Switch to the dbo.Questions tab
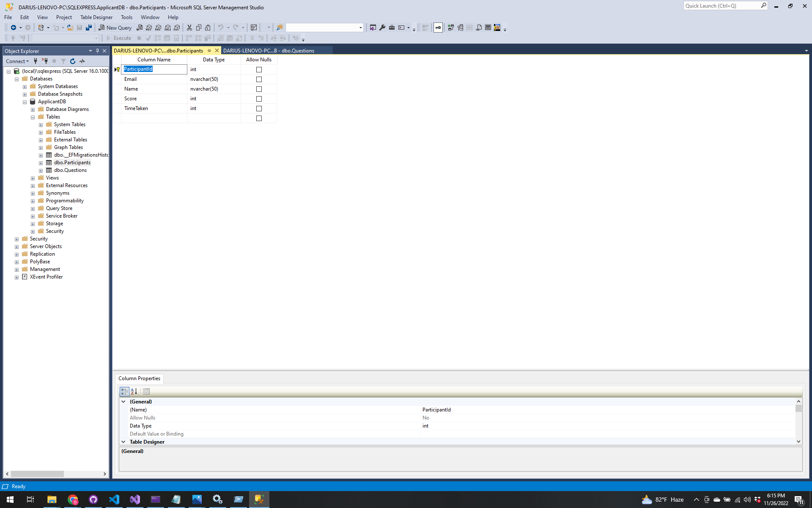Image resolution: width=812 pixels, height=508 pixels. pos(269,50)
